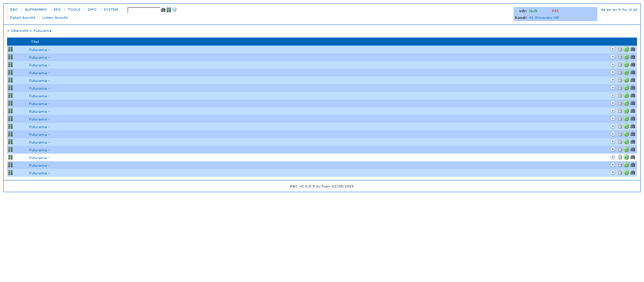Viewport: 644px width, 282px height.
Task: Switch to Listen Ansicht view
Action: [55, 18]
